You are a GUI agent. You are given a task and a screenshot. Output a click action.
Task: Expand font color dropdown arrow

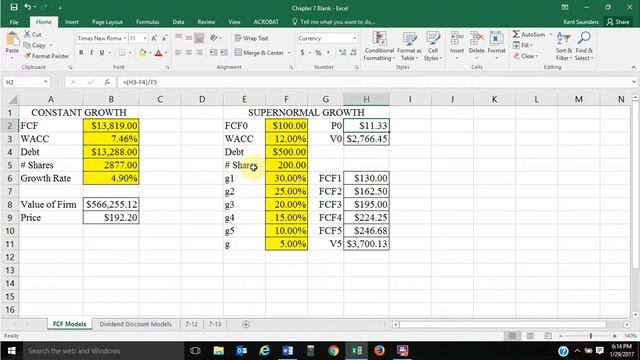(166, 53)
